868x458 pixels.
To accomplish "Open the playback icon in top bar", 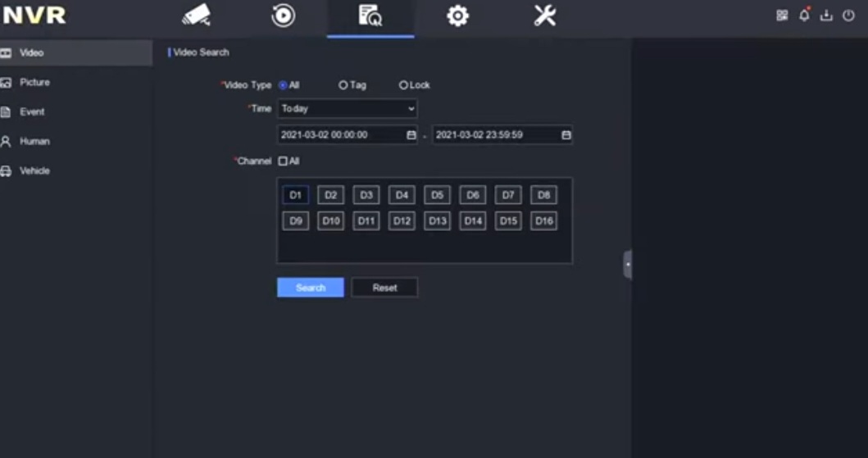I will coord(283,16).
